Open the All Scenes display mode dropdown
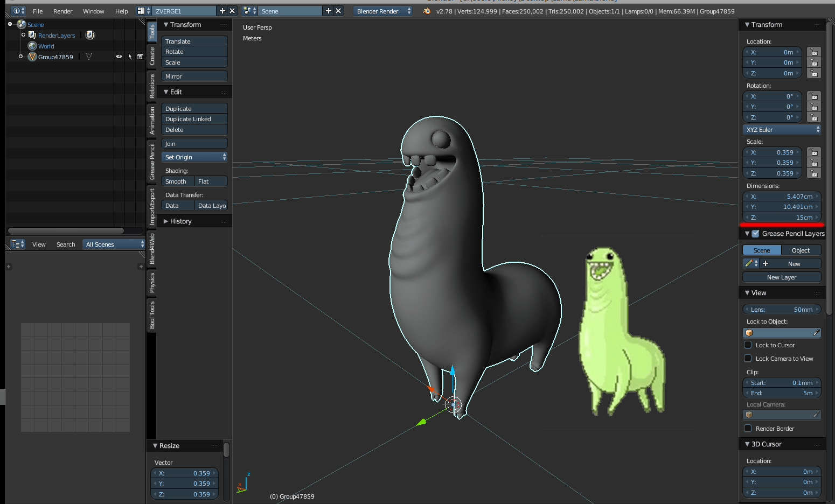Screen dimensions: 835x504 click(115, 244)
